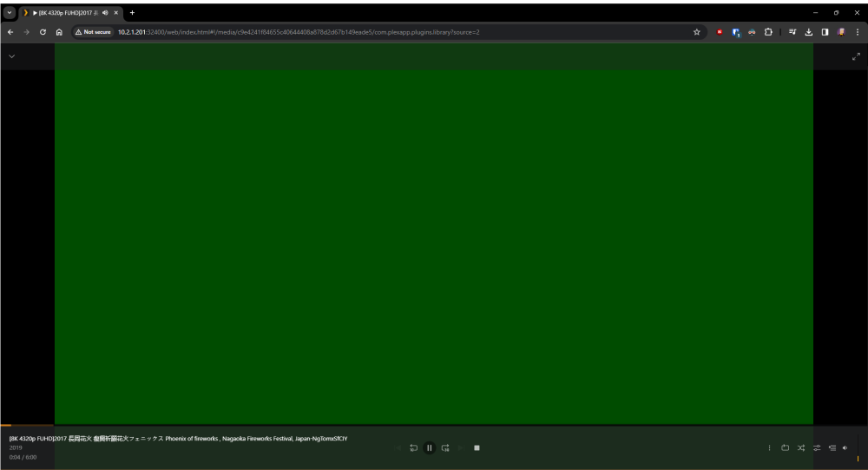This screenshot has height=470, width=868.
Task: Open the Extensions puzzle menu
Action: 768,32
